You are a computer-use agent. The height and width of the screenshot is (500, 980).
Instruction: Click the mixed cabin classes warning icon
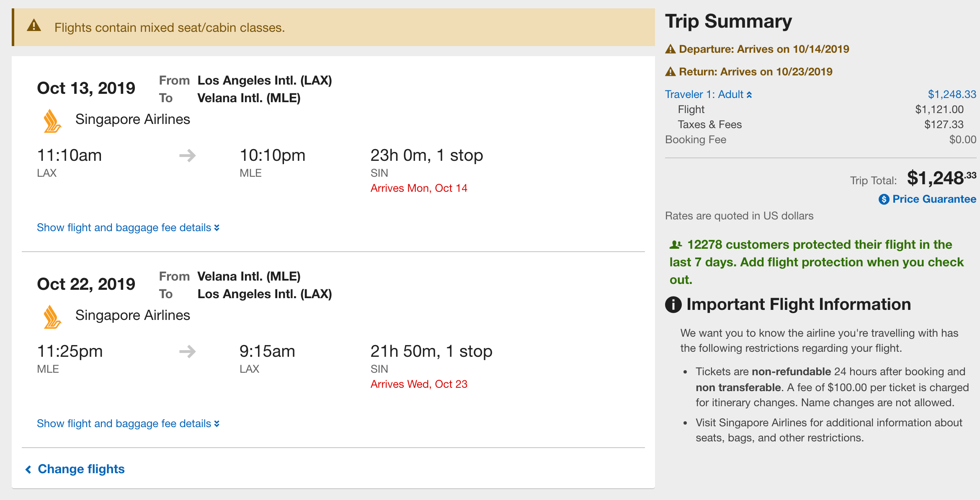(34, 26)
